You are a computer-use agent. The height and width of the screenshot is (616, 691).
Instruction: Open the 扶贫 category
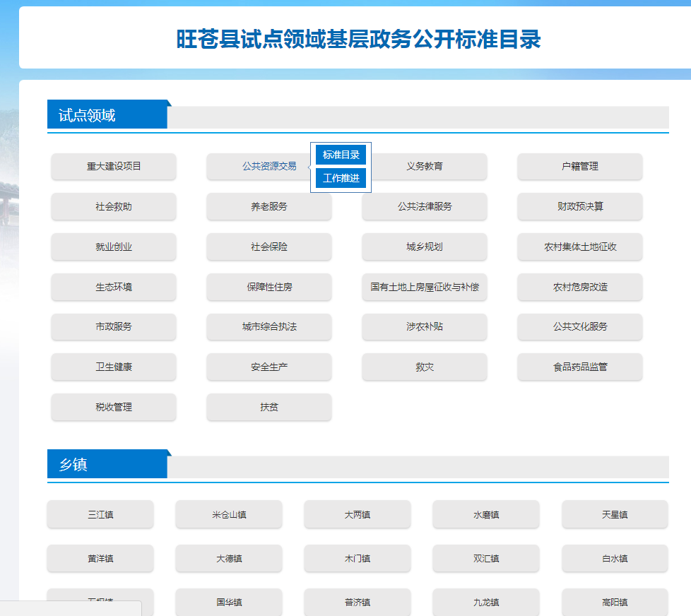tap(268, 408)
